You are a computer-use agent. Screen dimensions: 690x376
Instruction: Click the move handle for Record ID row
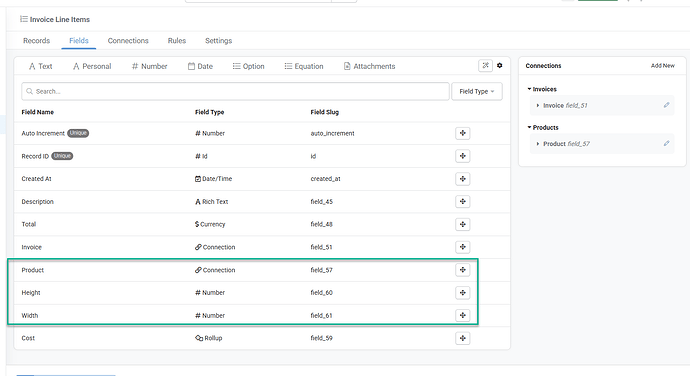tap(462, 156)
